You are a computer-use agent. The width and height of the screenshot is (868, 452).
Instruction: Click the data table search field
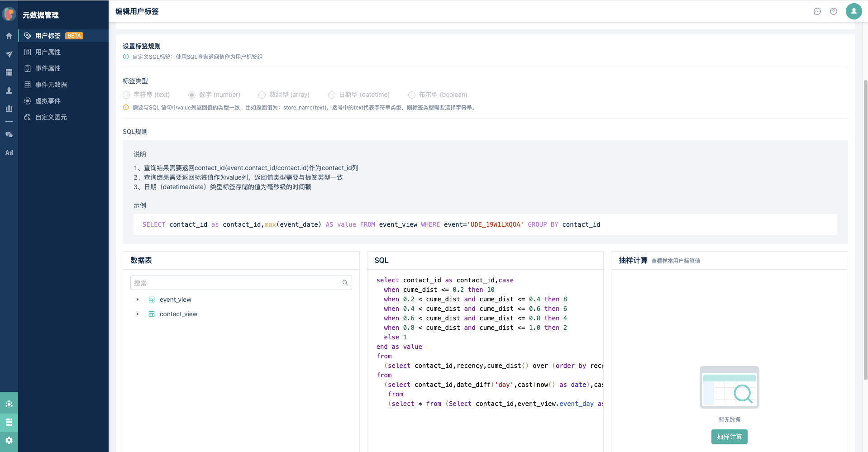[236, 283]
